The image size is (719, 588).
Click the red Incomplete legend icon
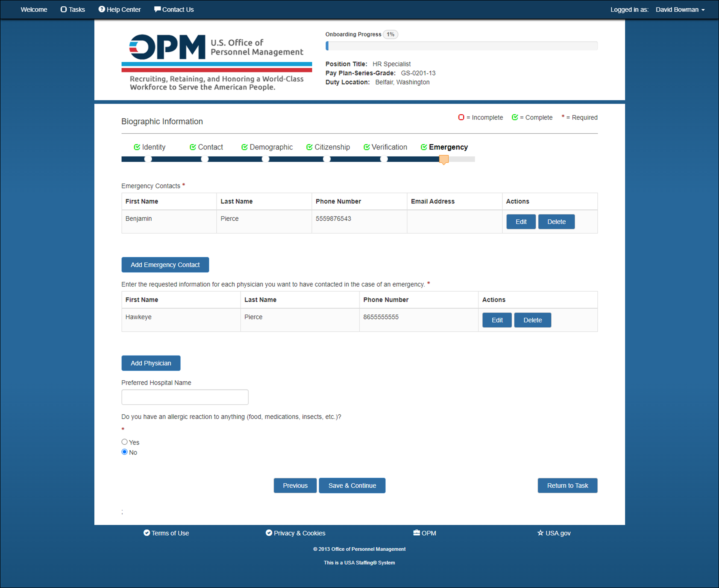461,117
